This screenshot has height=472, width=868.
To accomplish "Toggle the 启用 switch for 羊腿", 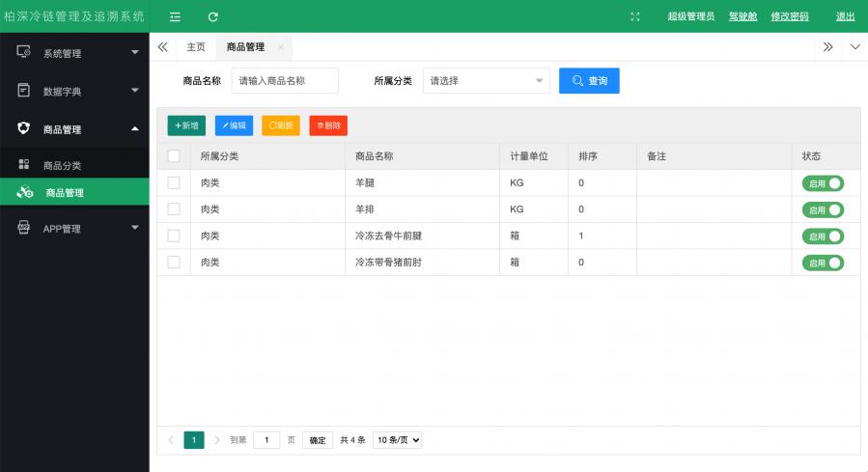I will point(822,182).
